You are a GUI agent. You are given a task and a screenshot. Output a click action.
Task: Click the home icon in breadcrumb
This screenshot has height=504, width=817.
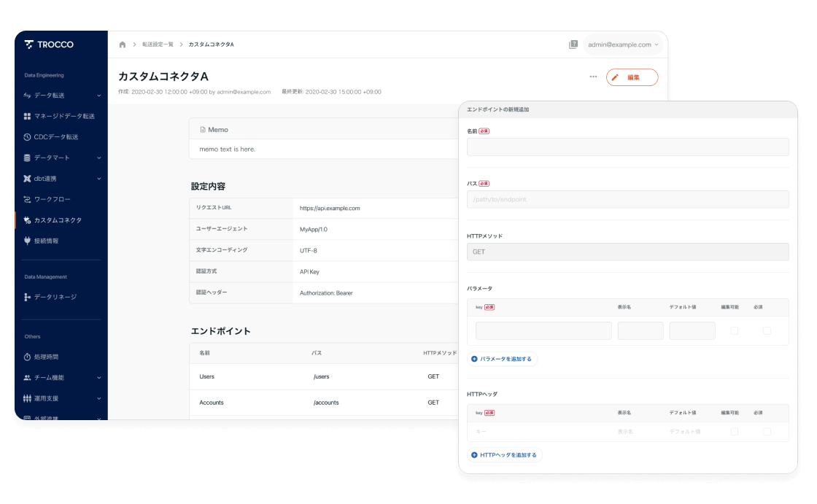(123, 44)
